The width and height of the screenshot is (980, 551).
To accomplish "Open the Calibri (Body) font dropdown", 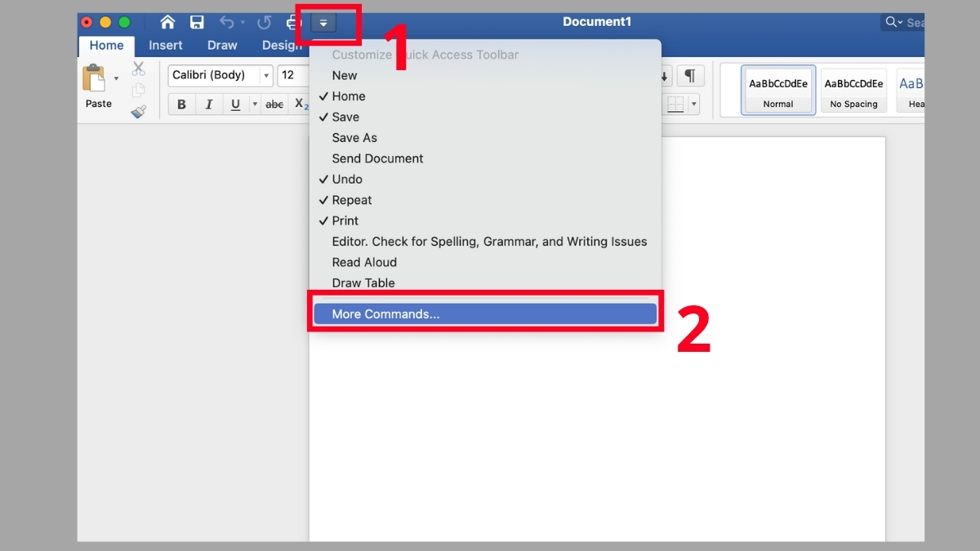I will 266,75.
